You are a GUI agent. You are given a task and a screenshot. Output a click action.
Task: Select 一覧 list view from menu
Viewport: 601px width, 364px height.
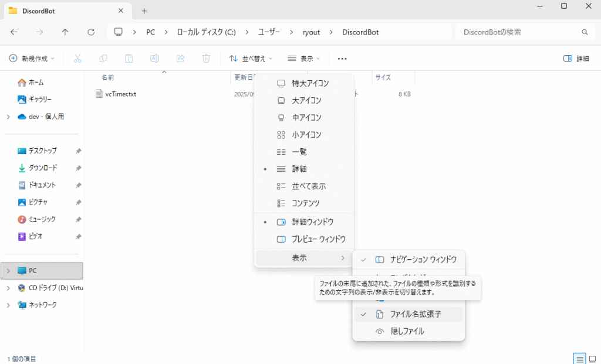[299, 152]
